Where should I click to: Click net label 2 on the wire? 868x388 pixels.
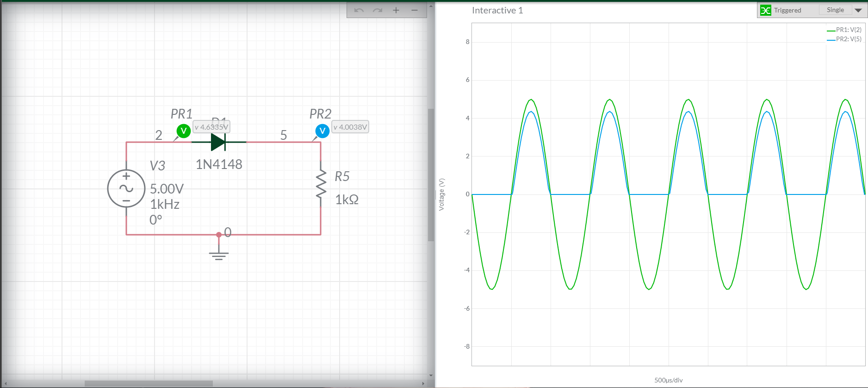(159, 135)
